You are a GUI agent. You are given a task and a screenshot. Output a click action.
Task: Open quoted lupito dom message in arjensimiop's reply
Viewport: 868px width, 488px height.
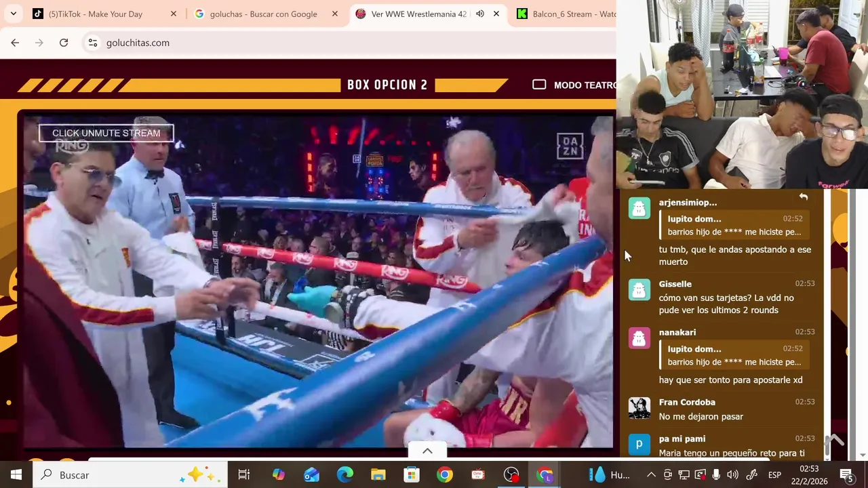[x=735, y=225]
